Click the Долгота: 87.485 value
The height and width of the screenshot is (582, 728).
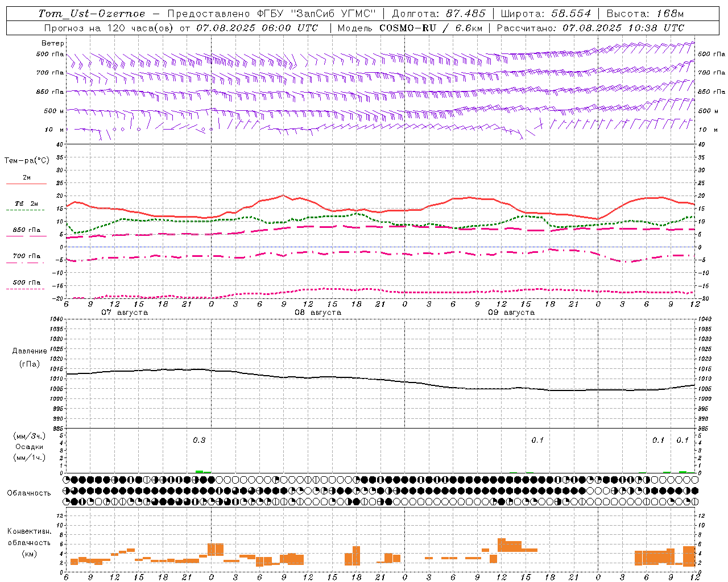439,14
